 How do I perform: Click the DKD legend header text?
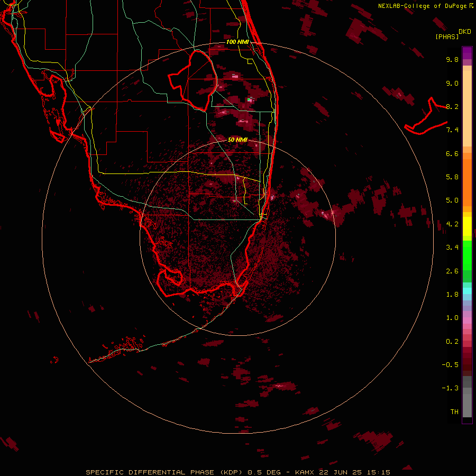(464, 31)
